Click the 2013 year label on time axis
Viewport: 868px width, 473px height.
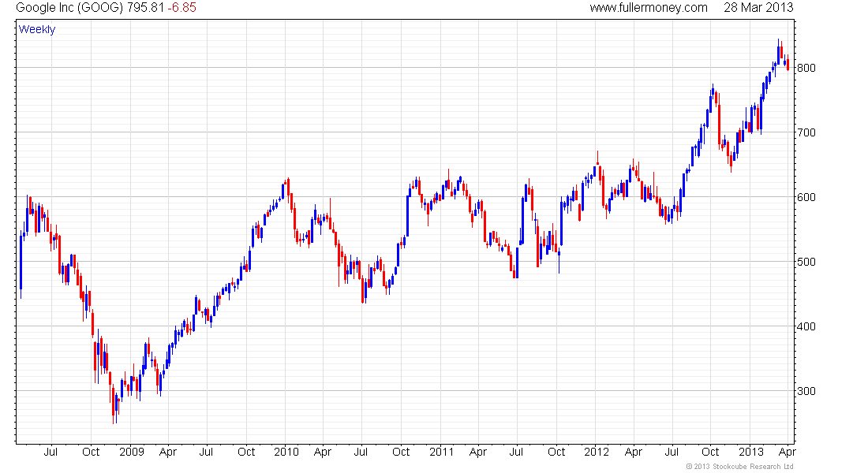(751, 452)
